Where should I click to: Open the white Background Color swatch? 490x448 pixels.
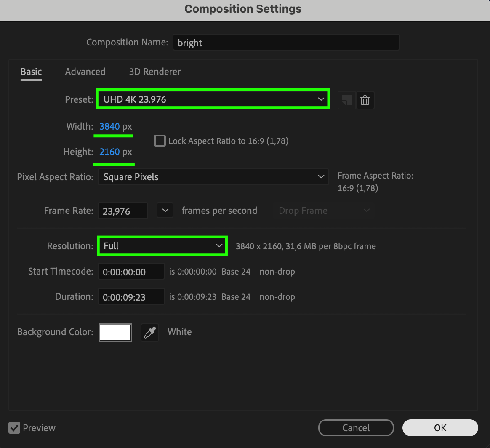(x=115, y=332)
